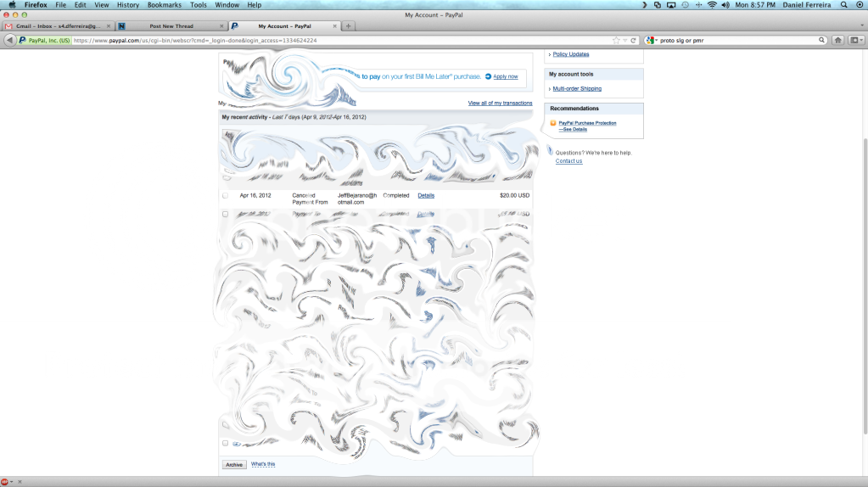Click the overlapping windows menu bar icon
The image size is (868, 487).
(657, 5)
